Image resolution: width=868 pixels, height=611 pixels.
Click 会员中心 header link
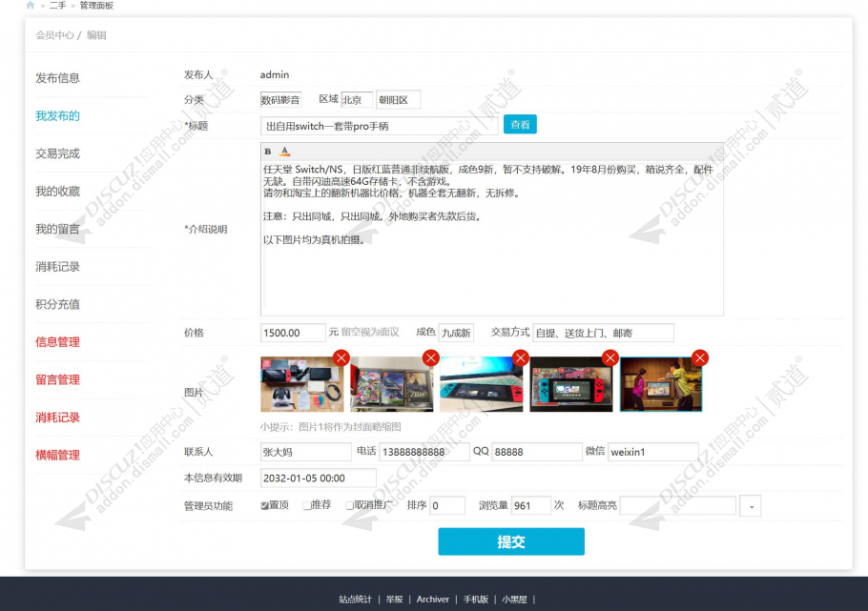[54, 35]
